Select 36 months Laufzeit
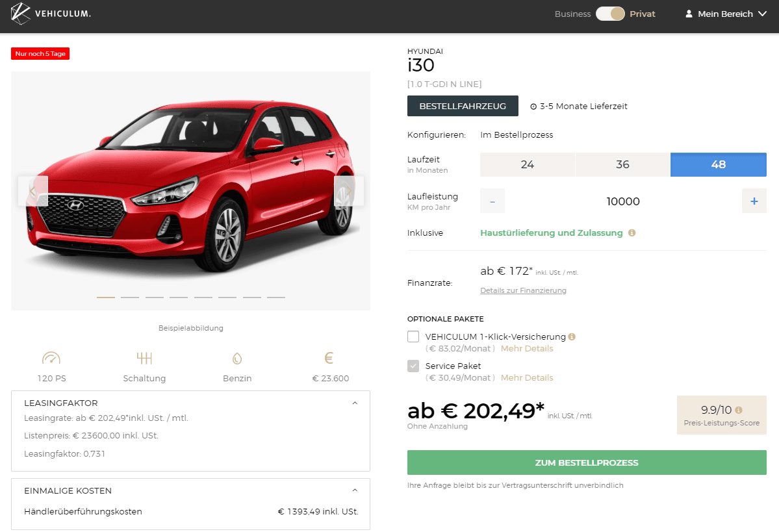The width and height of the screenshot is (779, 532). click(622, 164)
